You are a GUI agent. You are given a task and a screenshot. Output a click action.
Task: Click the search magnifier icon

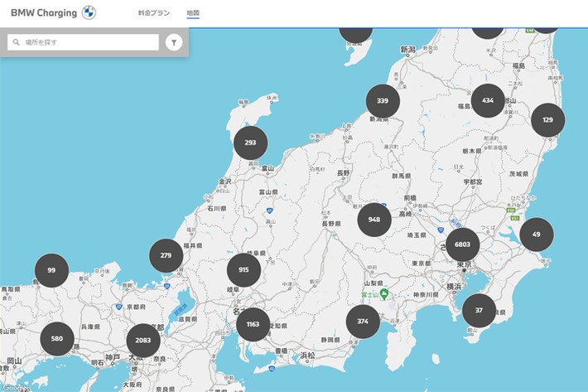tap(16, 42)
